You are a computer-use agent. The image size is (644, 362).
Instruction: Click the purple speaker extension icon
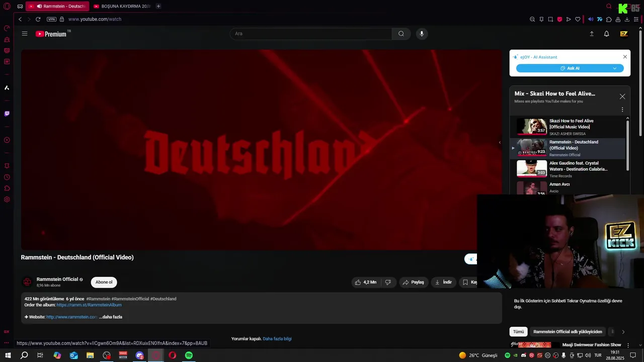[591, 19]
